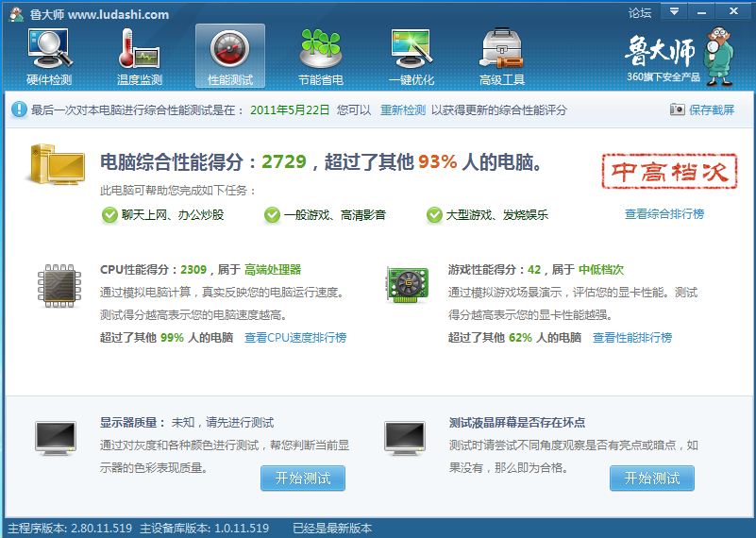Viewport: 756px width, 538px height.
Task: Click the 中低档次 game rating label
Action: (601, 270)
